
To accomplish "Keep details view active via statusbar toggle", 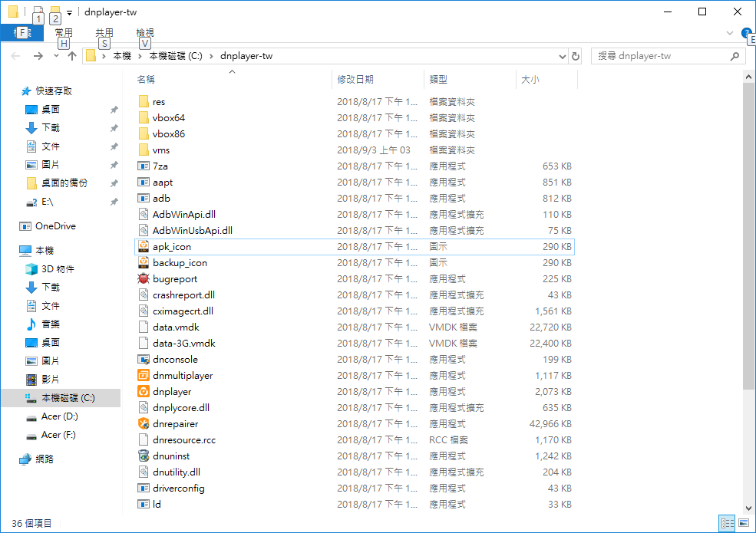I will tap(726, 522).
